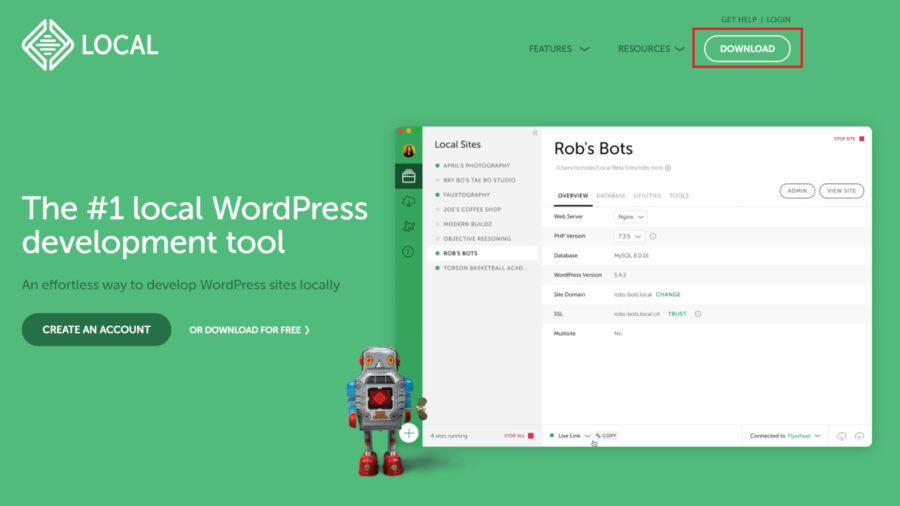The image size is (900, 506).
Task: Click the Stop All text link
Action: (x=514, y=436)
